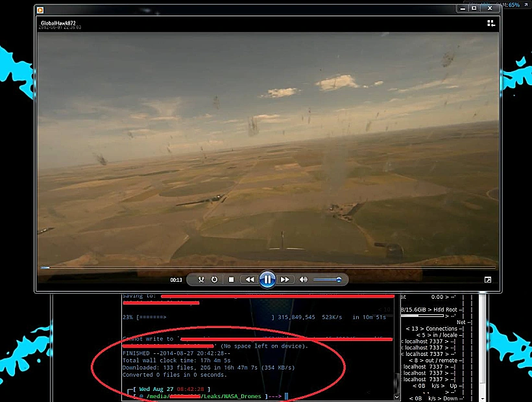Mute the player volume
532x402 pixels.
(303, 280)
